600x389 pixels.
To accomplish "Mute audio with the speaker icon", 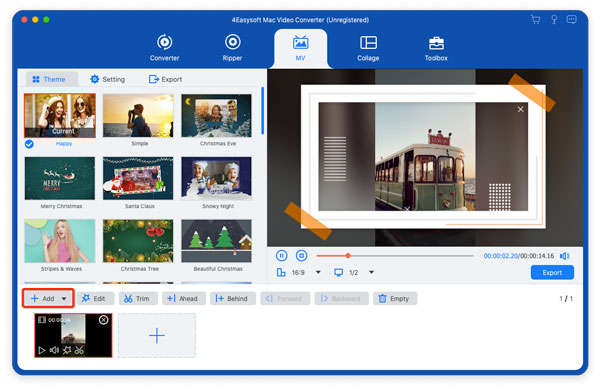I will [564, 256].
